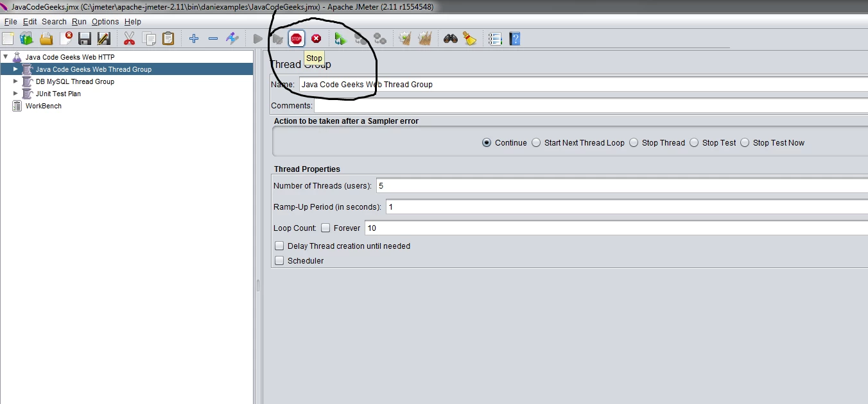Screen dimensions: 868x404
Task: Open search with the binoculars icon
Action: [451, 38]
